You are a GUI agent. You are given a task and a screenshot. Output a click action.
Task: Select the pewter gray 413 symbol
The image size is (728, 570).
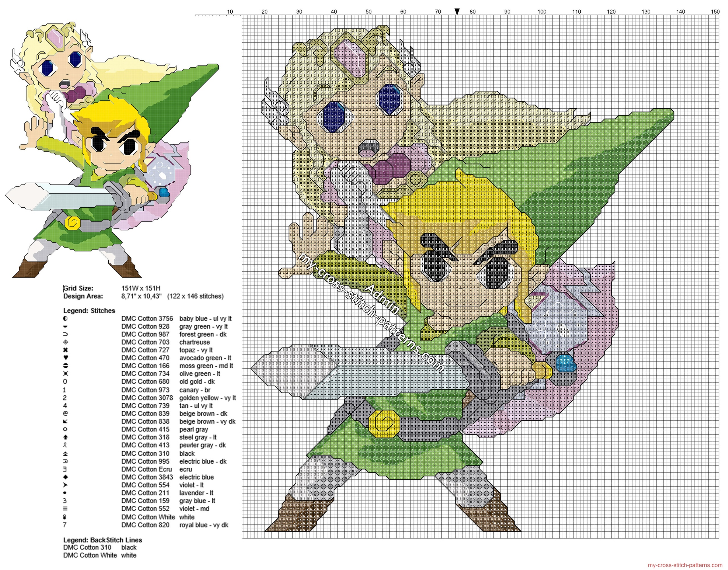point(65,445)
